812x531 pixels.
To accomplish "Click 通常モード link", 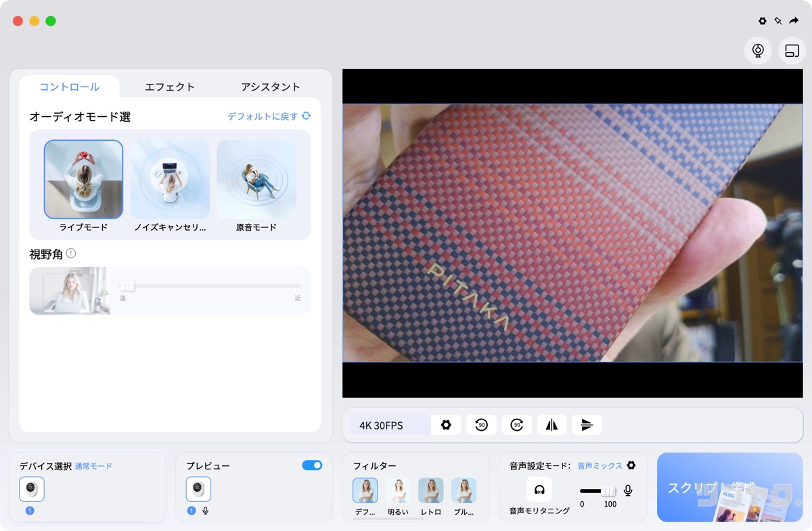I will (x=93, y=466).
